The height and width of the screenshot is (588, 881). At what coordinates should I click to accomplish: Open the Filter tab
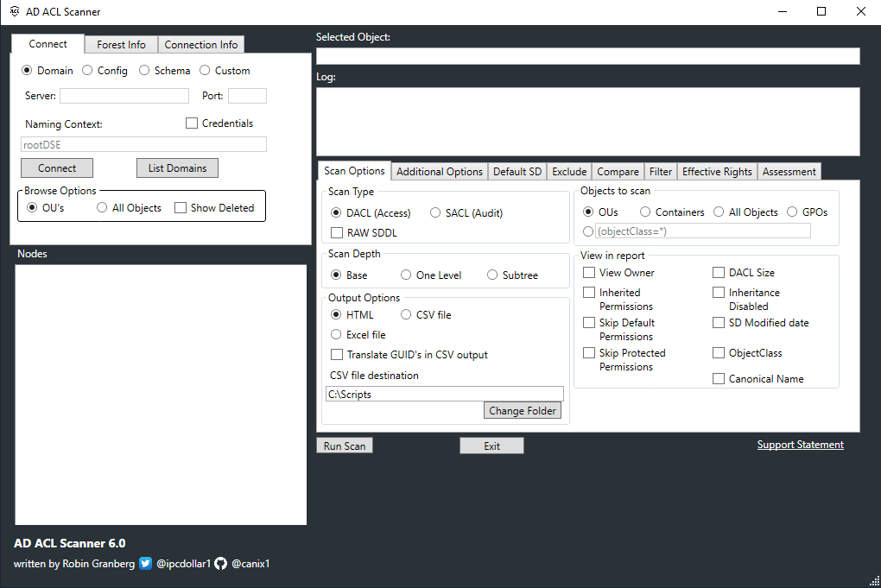tap(661, 171)
